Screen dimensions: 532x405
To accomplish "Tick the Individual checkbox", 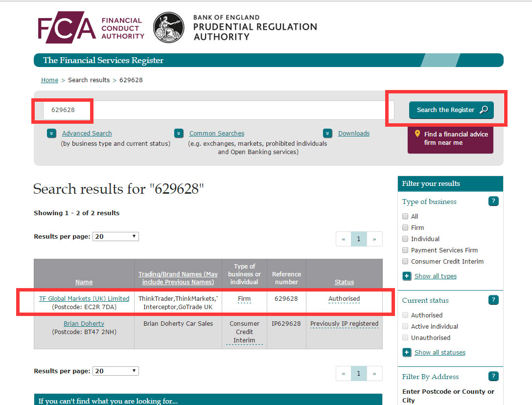I will (x=405, y=239).
